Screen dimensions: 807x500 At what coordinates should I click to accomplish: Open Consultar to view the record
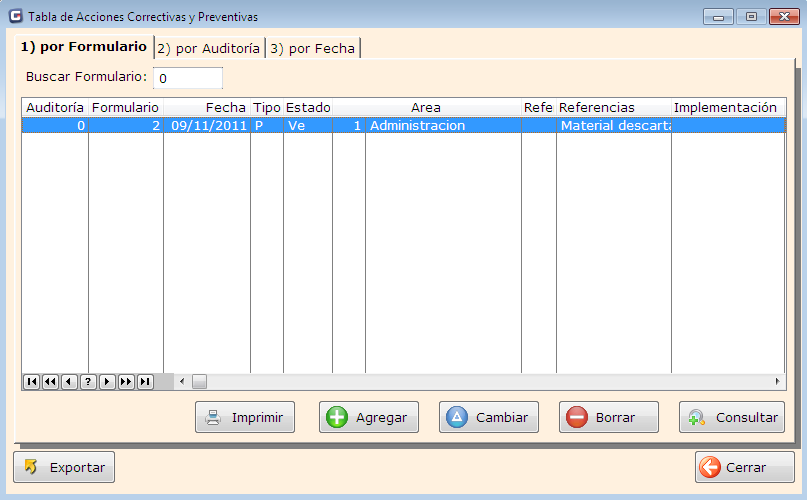pyautogui.click(x=731, y=418)
